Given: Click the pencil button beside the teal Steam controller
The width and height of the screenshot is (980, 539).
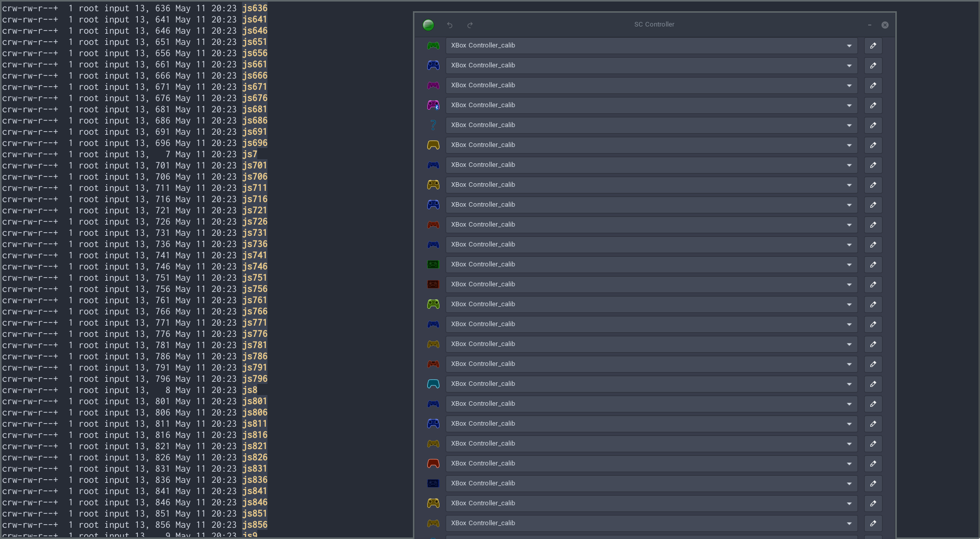Looking at the screenshot, I should point(873,384).
